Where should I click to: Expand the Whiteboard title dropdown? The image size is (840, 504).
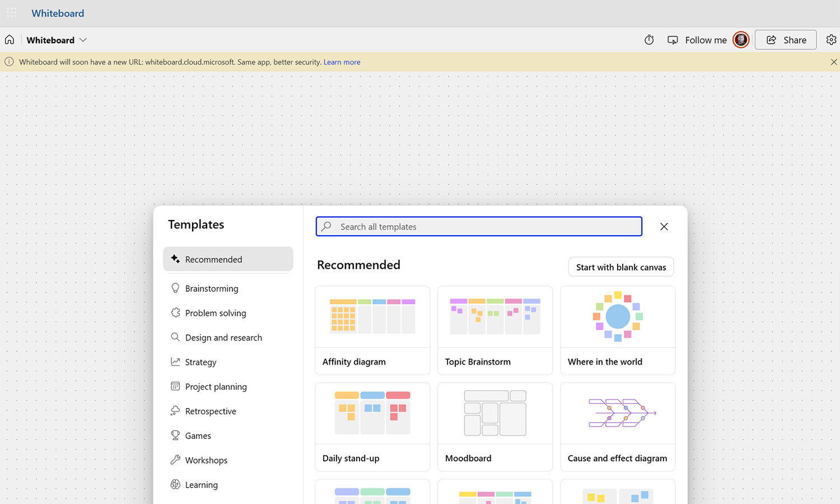click(x=83, y=40)
